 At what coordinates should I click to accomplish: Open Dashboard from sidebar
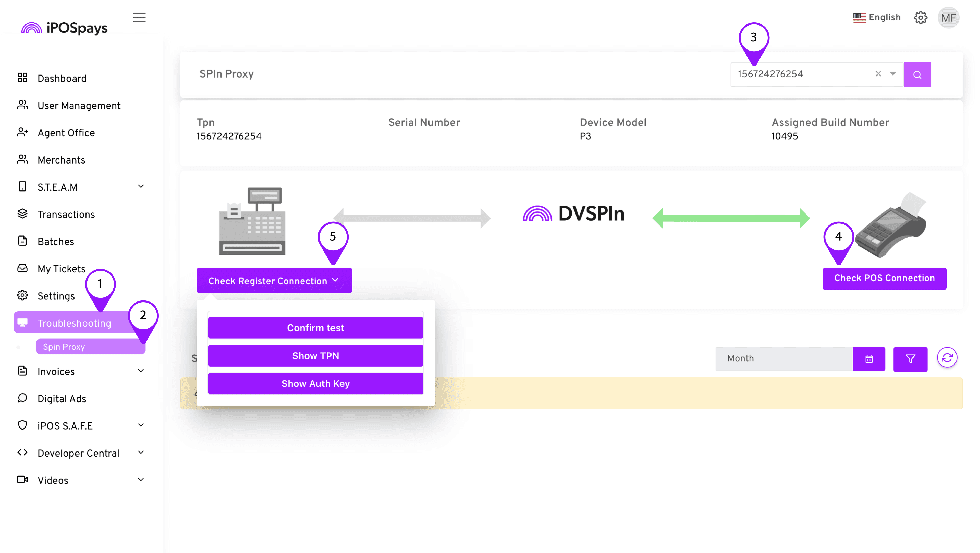(x=62, y=78)
